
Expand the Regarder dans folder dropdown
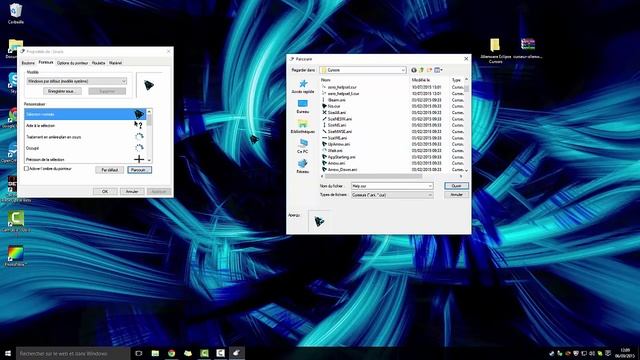tap(403, 70)
